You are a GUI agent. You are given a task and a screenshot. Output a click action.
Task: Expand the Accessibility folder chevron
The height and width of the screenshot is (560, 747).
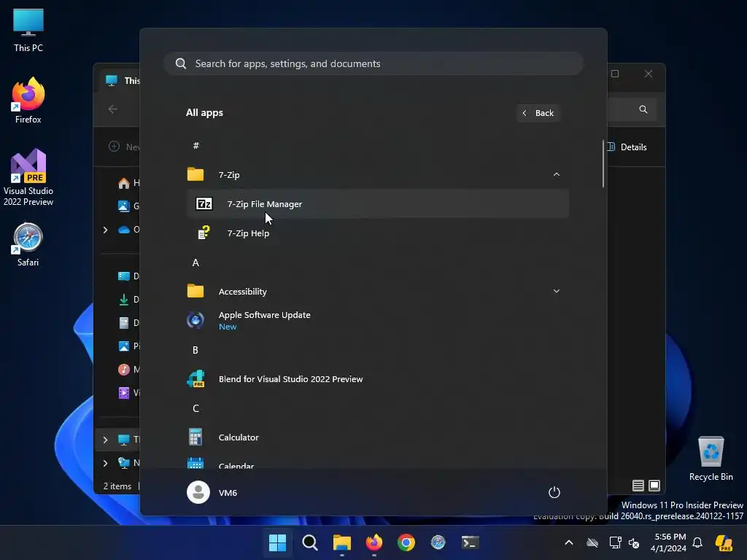click(556, 291)
